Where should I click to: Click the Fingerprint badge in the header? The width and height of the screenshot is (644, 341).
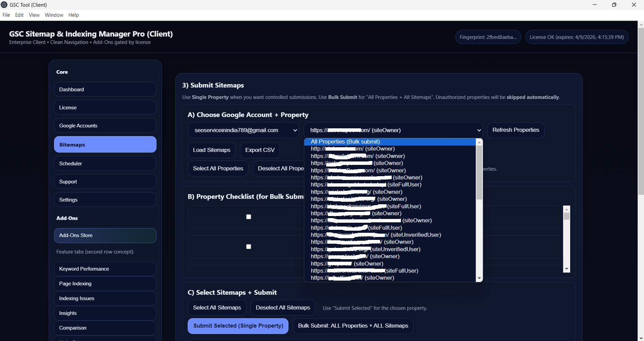488,37
